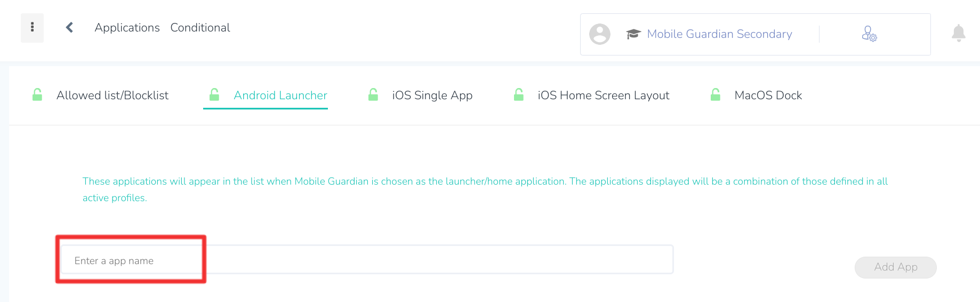Open the user avatar profile icon
The width and height of the screenshot is (980, 302).
(599, 34)
